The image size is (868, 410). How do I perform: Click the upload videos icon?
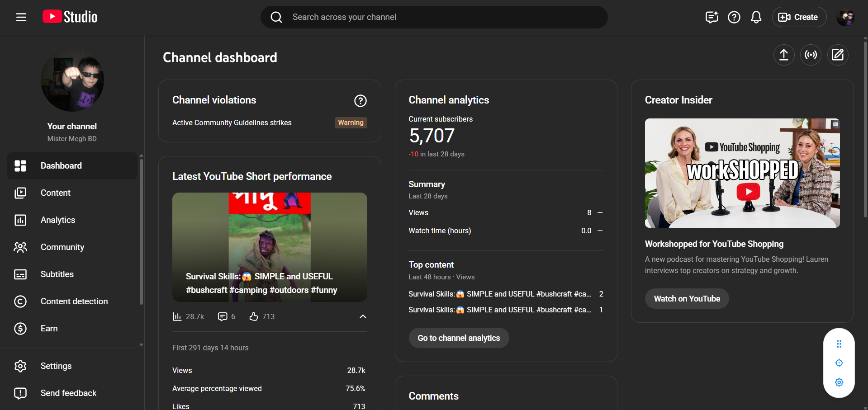click(784, 55)
